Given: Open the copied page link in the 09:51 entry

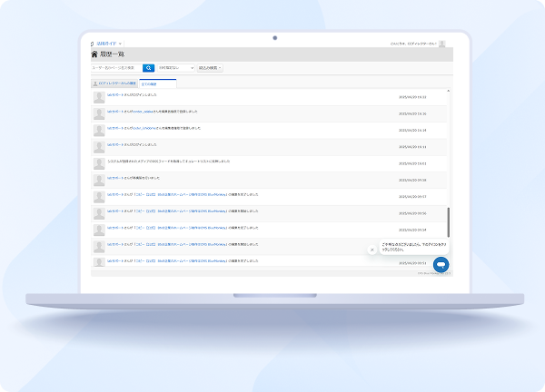Looking at the screenshot, I should coord(181,260).
